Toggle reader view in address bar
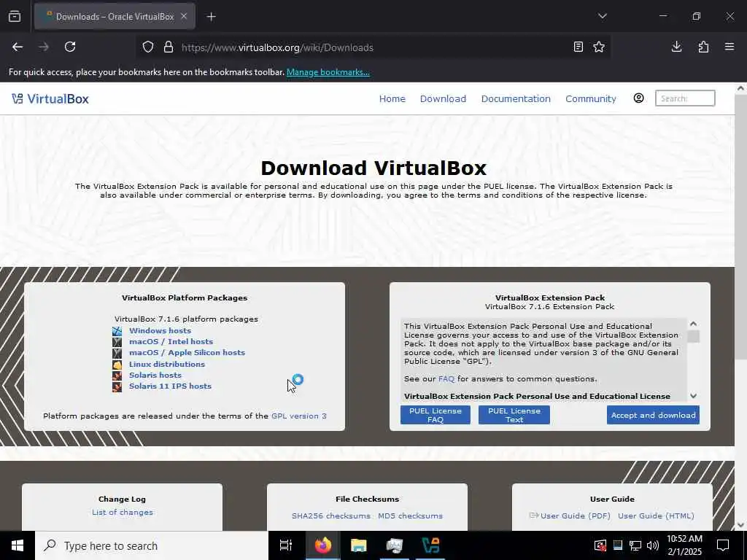This screenshot has width=747, height=560. point(578,47)
